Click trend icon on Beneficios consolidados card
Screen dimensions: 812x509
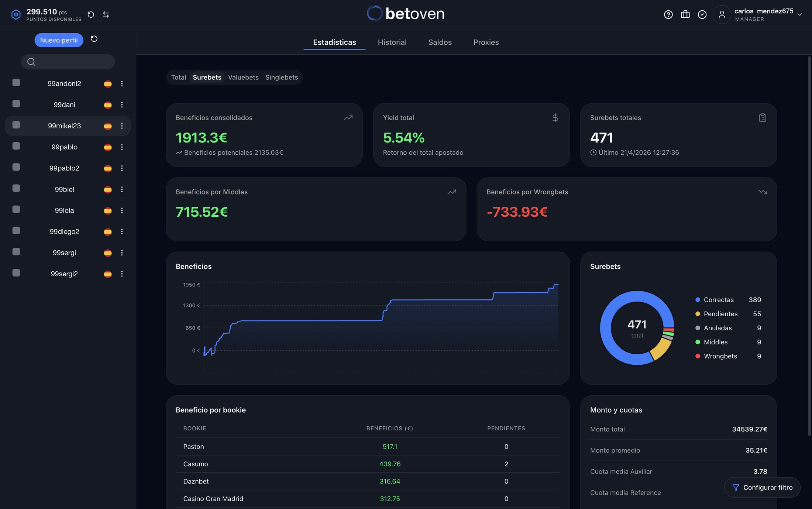click(x=348, y=118)
